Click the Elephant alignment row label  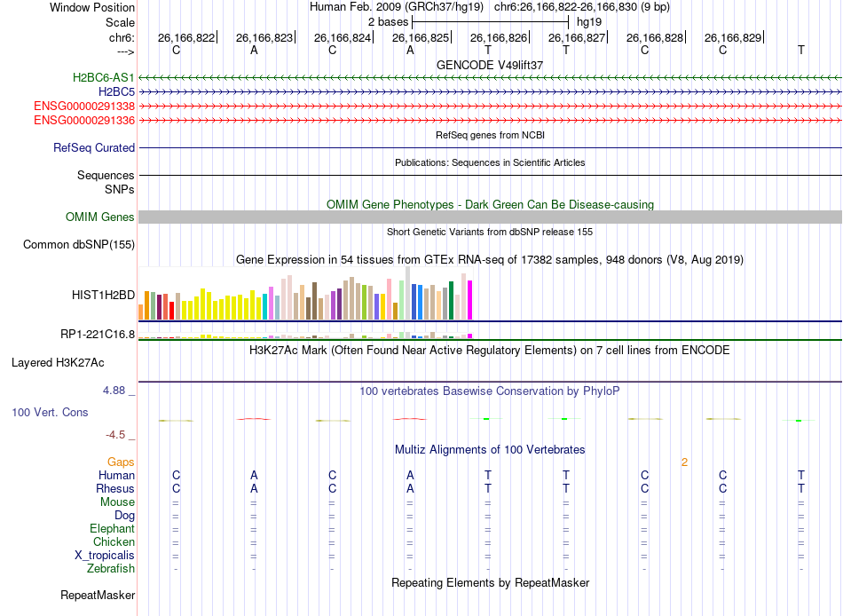point(112,528)
